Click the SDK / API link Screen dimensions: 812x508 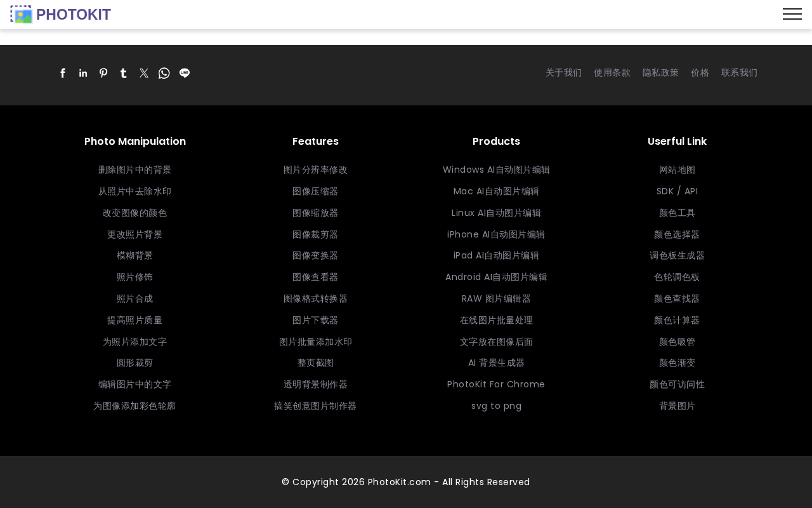point(677,192)
